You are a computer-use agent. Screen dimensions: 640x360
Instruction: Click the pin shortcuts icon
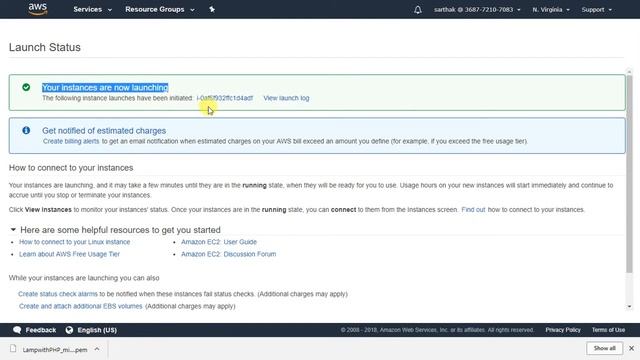click(x=212, y=9)
